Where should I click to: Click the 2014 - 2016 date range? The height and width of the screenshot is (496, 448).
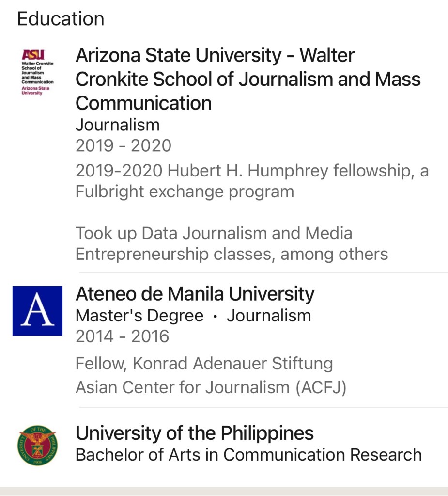[122, 336]
